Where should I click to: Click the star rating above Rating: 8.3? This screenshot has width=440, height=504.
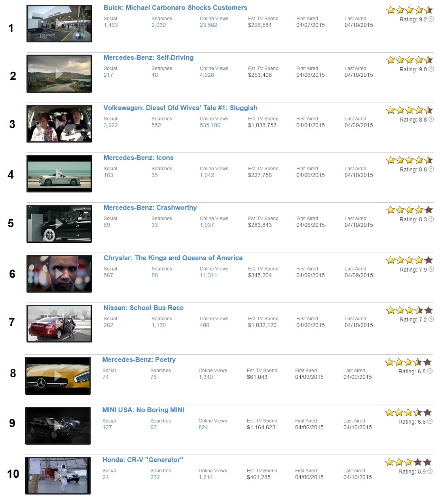point(410,210)
